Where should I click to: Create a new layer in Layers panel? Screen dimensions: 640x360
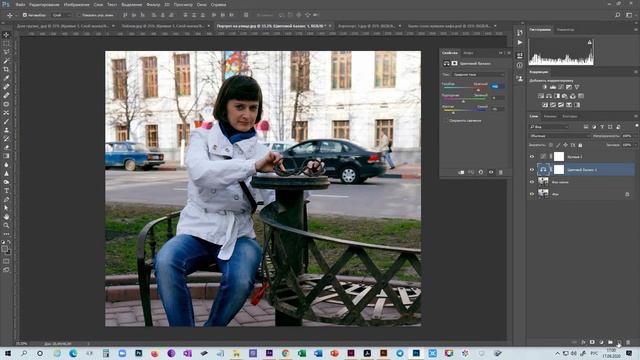pos(619,342)
